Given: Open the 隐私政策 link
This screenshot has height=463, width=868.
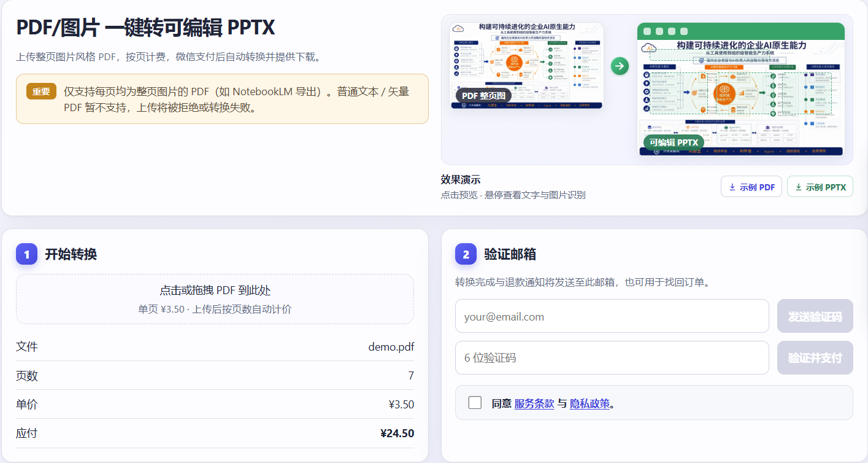Looking at the screenshot, I should pyautogui.click(x=590, y=403).
